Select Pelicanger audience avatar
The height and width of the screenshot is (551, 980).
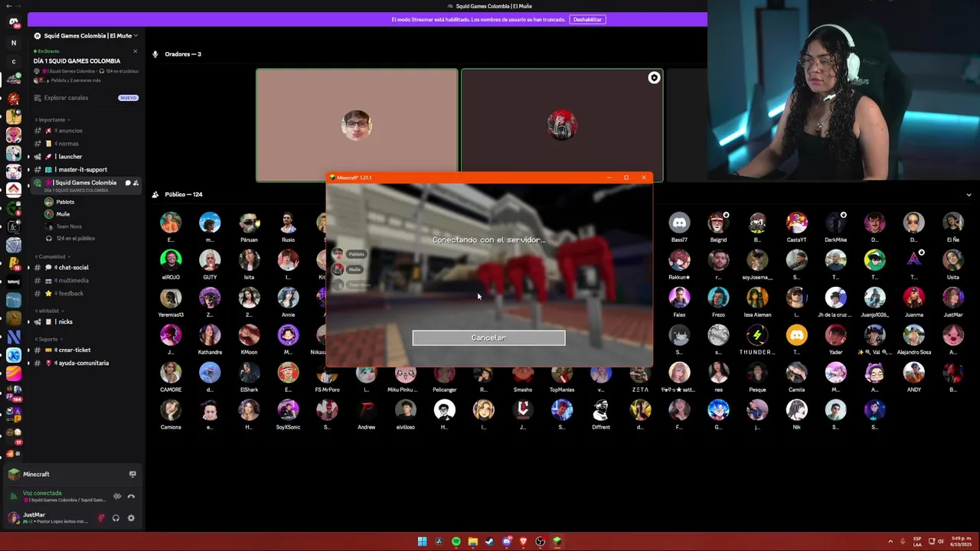click(x=445, y=373)
